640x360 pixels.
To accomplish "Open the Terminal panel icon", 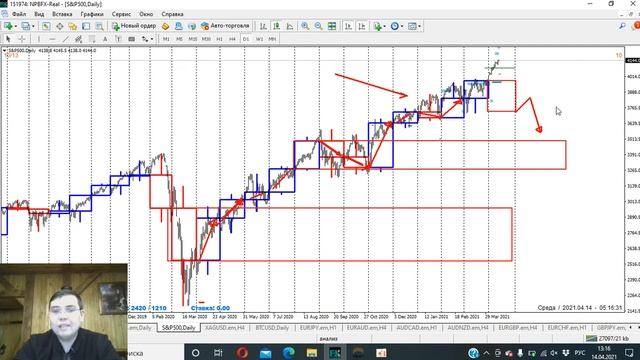I will (x=86, y=26).
